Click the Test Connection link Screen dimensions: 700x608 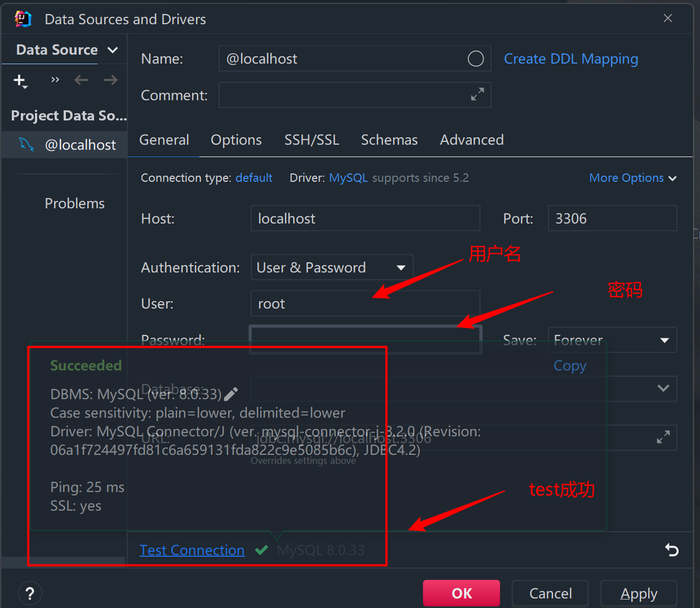192,550
